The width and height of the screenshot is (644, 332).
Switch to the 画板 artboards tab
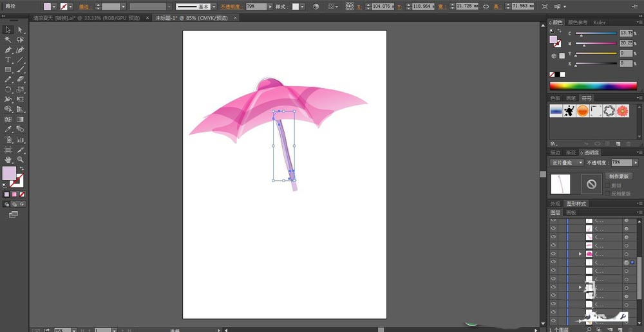pos(571,212)
